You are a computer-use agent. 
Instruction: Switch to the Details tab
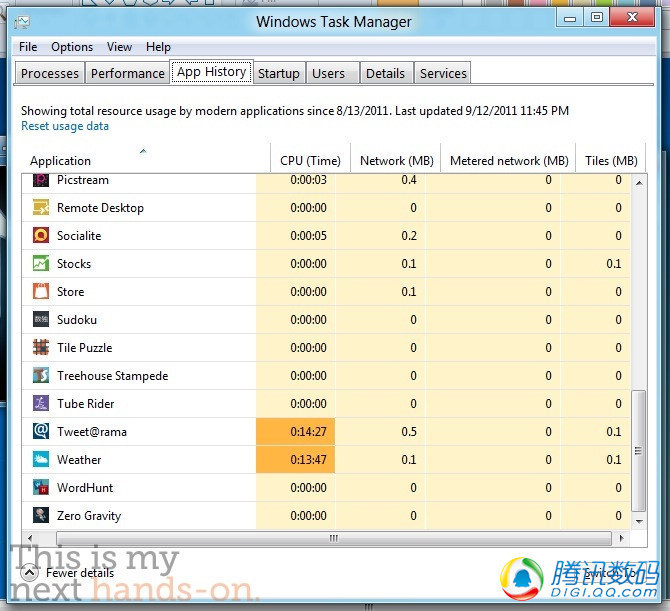click(x=385, y=73)
